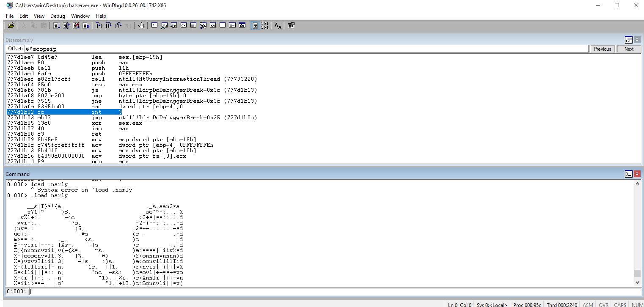
Task: Click the Restart debugging toolbar icon
Action: [66, 26]
